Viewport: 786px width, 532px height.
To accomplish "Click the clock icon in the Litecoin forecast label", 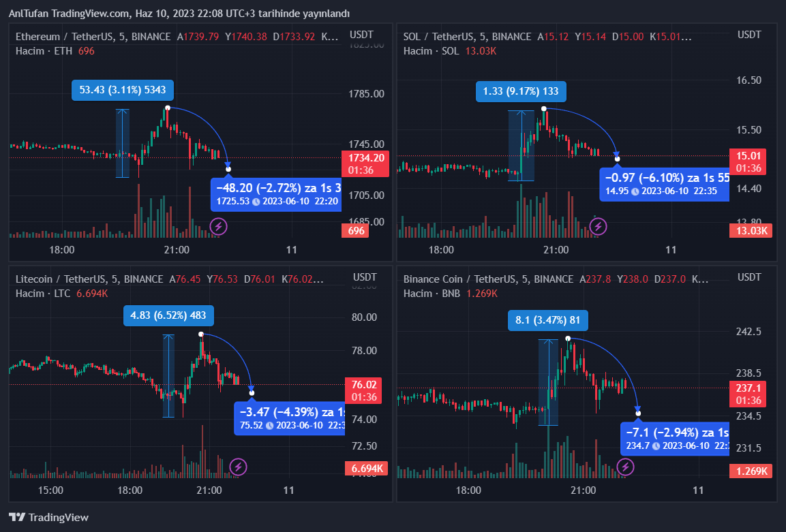I will pyautogui.click(x=269, y=425).
